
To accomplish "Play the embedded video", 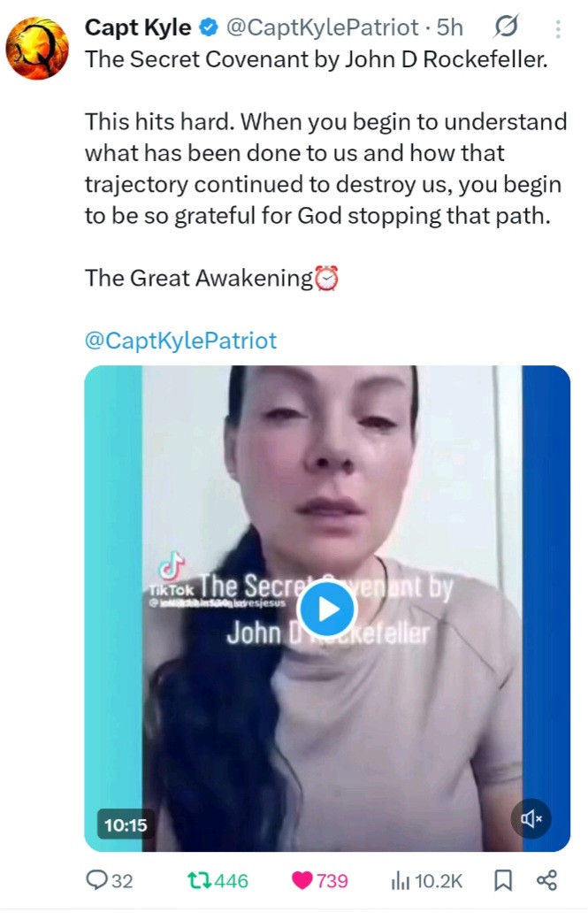I will pyautogui.click(x=327, y=609).
